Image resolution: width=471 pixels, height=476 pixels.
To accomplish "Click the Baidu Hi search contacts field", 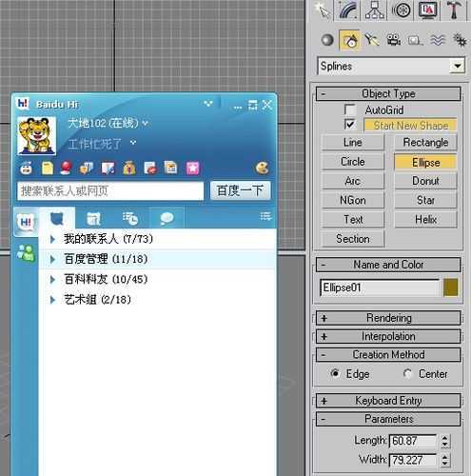I will coord(110,190).
